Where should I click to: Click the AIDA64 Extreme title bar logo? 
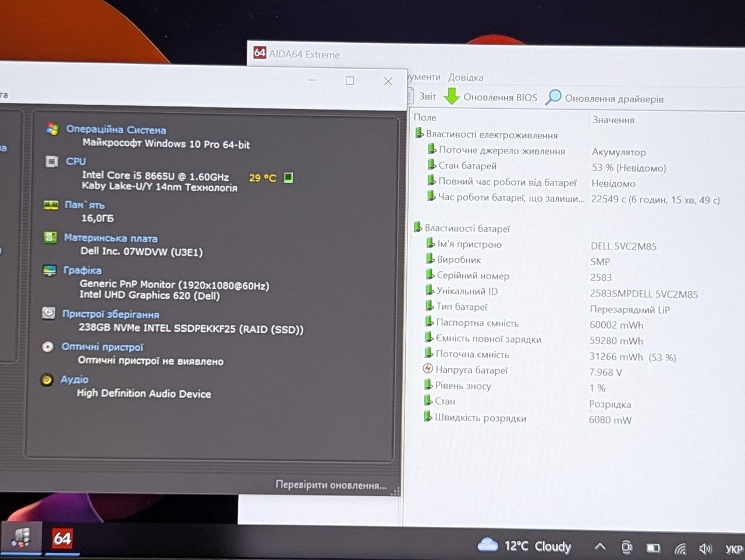tap(260, 52)
